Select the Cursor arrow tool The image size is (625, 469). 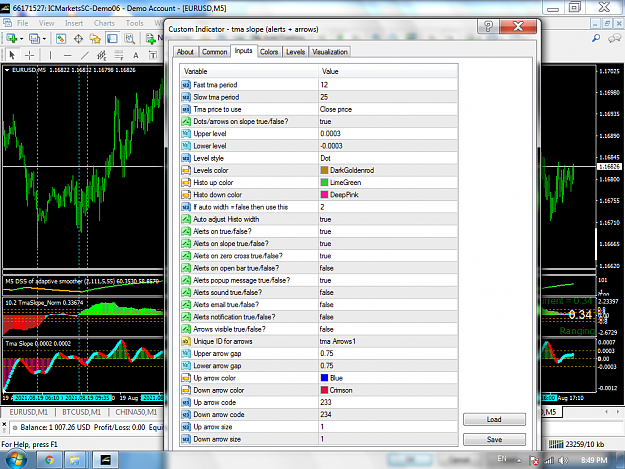pyautogui.click(x=12, y=55)
